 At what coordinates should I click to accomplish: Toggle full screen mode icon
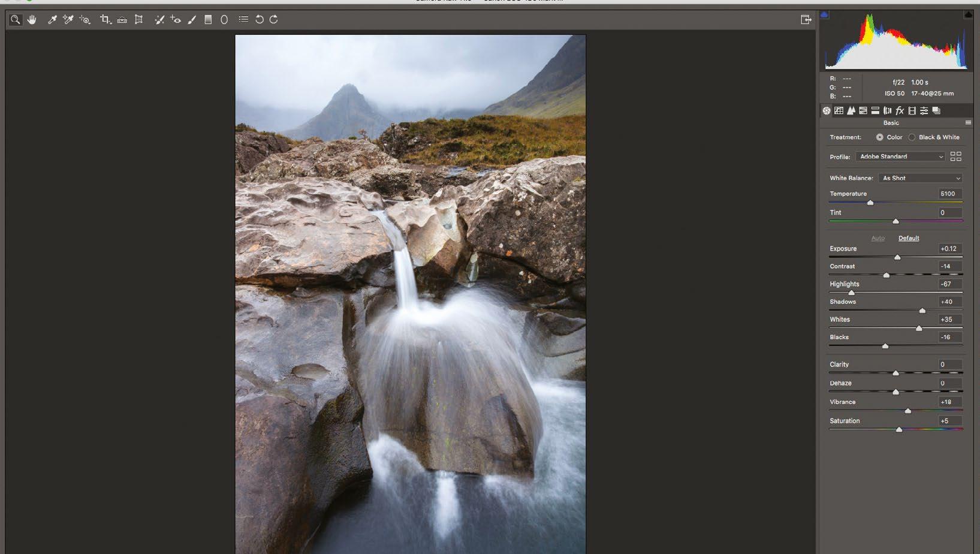tap(806, 20)
